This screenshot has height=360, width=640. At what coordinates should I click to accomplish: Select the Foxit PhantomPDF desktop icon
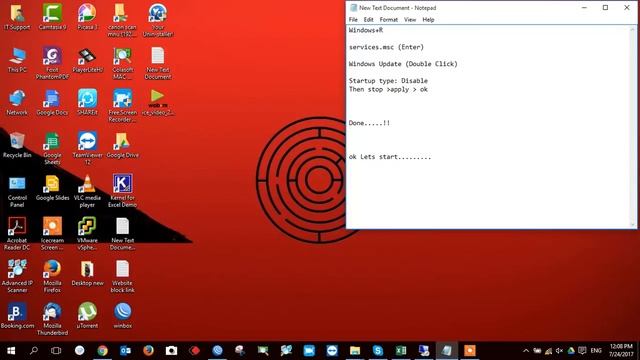point(52,63)
